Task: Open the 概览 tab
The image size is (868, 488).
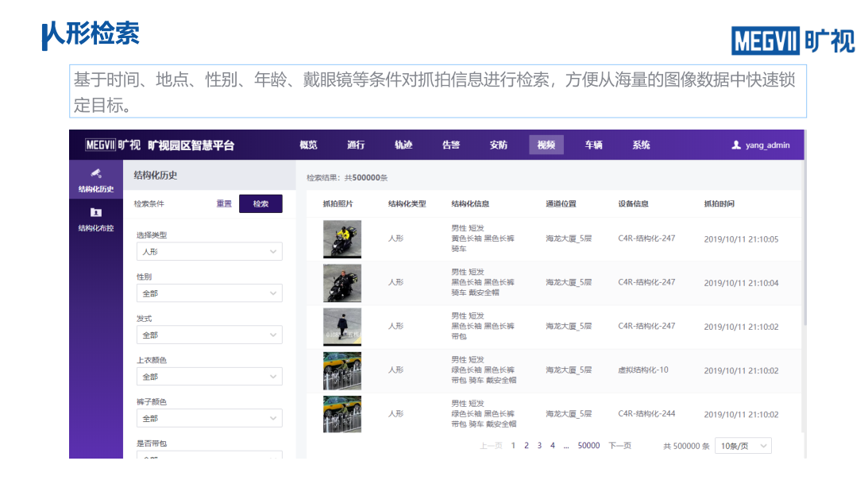Action: 308,145
